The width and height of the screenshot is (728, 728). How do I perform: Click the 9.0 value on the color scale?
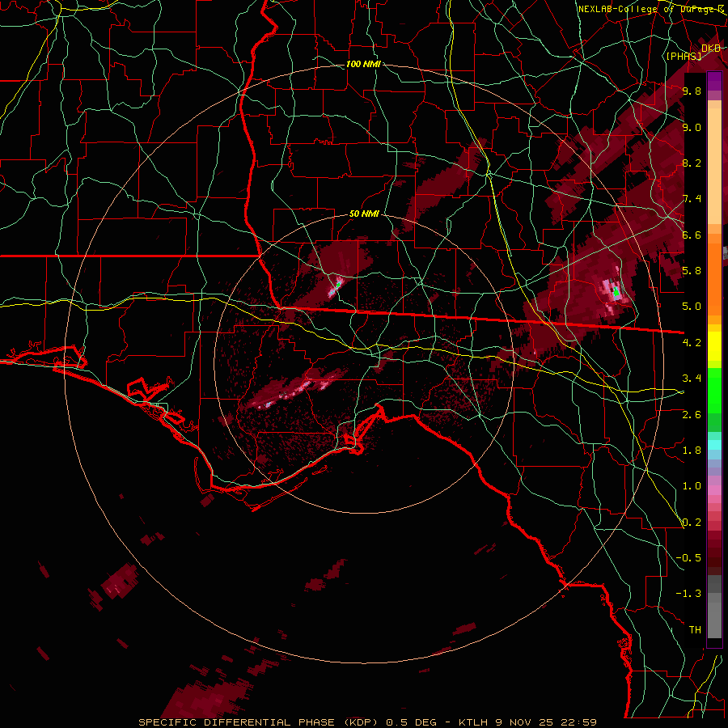(692, 127)
